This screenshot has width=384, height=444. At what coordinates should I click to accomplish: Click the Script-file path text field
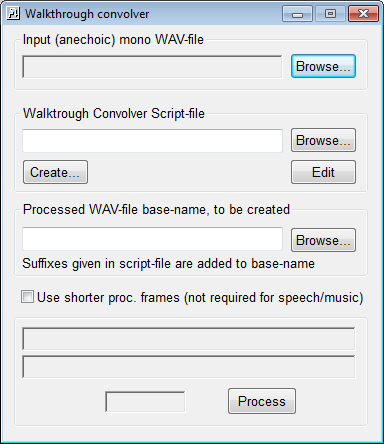152,141
